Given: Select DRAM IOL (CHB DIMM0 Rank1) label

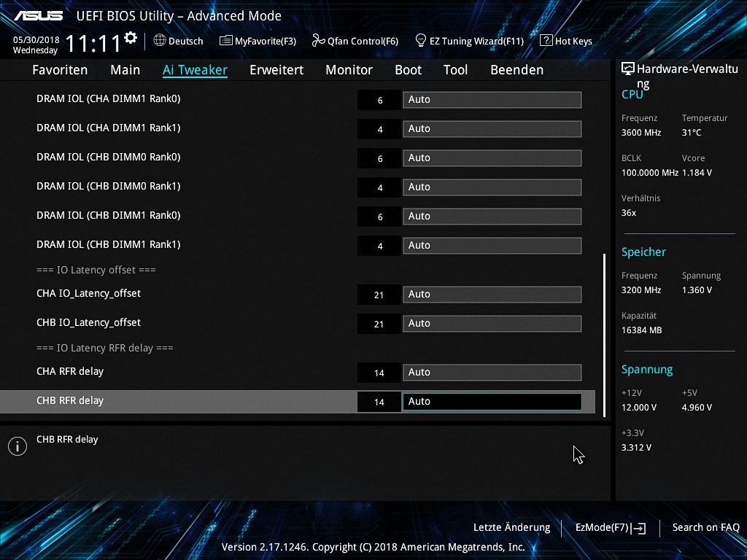Looking at the screenshot, I should coord(109,186).
